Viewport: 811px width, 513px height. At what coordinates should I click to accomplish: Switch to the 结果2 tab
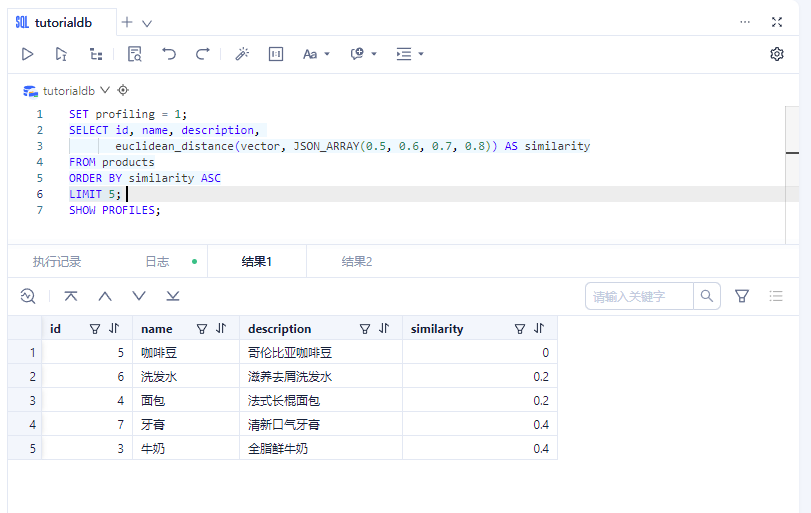[357, 262]
